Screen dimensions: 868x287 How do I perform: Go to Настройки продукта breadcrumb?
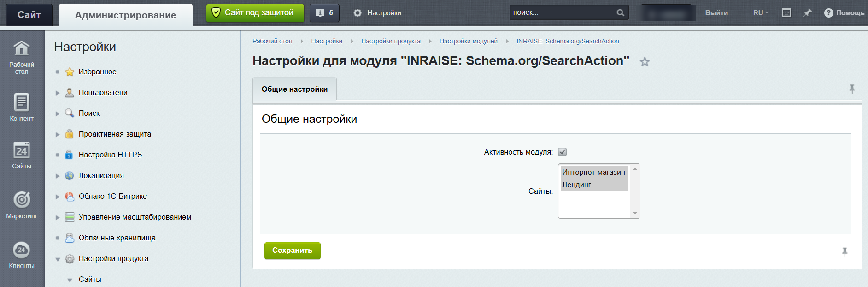point(391,41)
